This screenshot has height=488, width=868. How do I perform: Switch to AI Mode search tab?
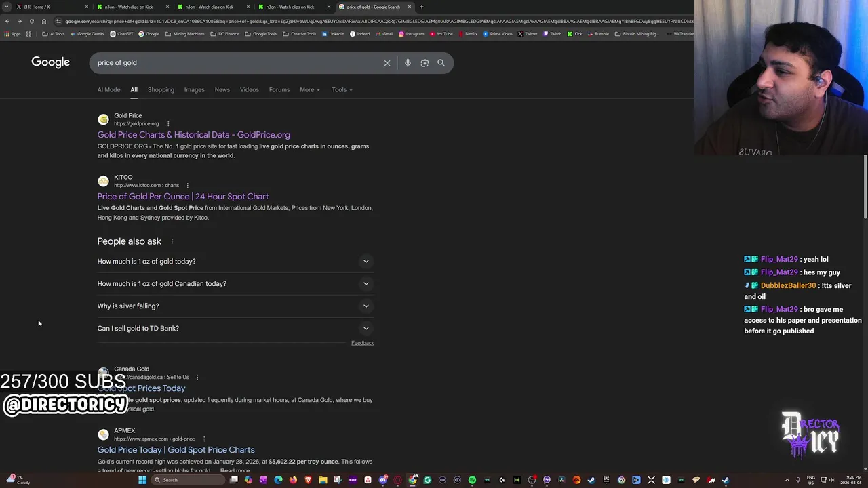[x=108, y=89]
